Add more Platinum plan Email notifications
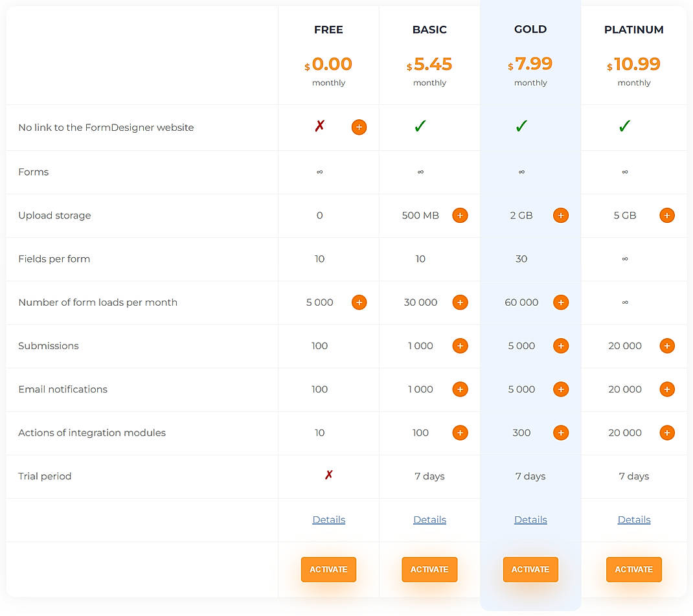The width and height of the screenshot is (693, 616). (x=667, y=389)
